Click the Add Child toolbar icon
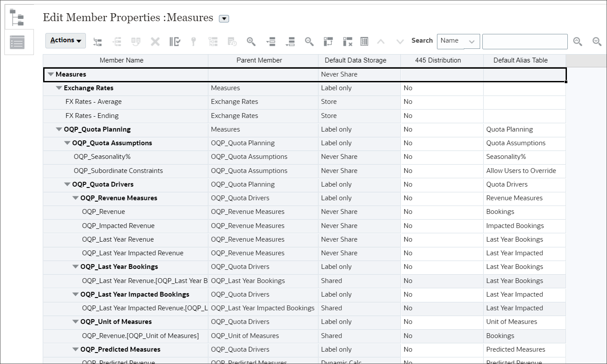 (97, 41)
